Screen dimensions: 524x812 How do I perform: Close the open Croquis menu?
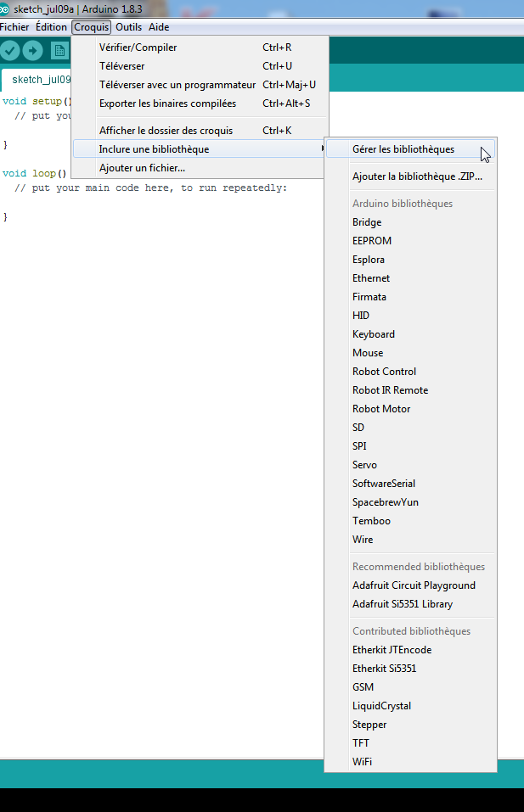point(91,27)
